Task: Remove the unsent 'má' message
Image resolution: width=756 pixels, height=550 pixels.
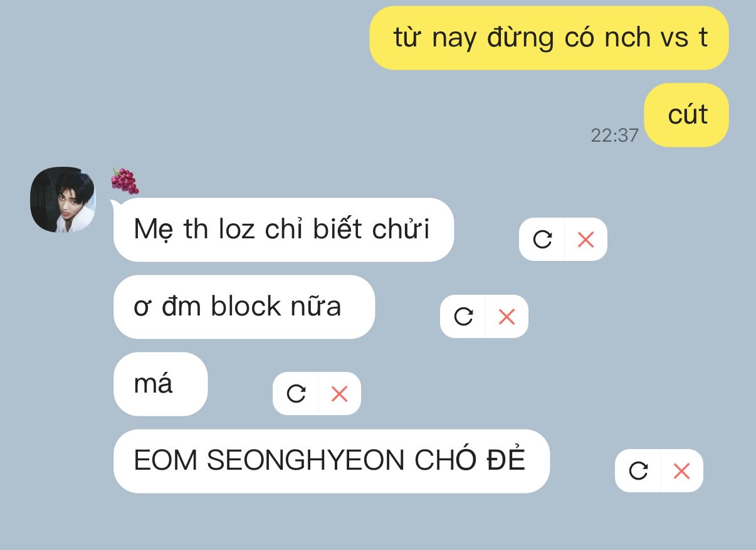Action: click(339, 393)
